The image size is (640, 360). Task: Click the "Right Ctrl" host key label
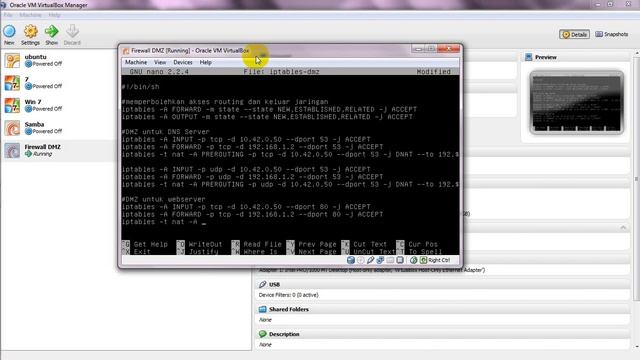click(x=439, y=260)
